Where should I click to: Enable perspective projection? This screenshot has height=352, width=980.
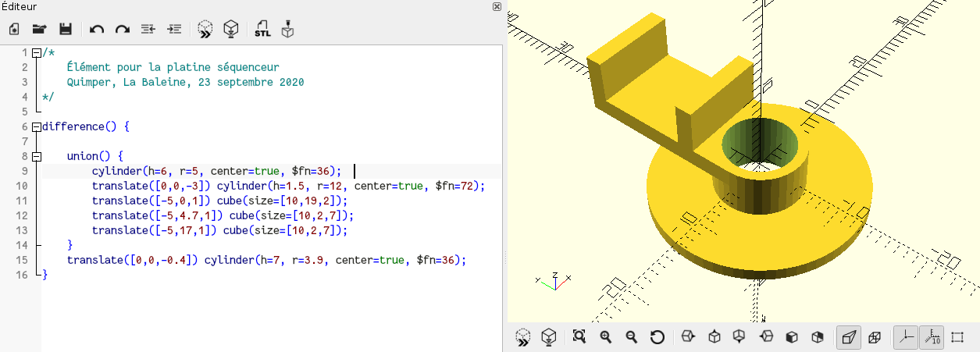(848, 337)
